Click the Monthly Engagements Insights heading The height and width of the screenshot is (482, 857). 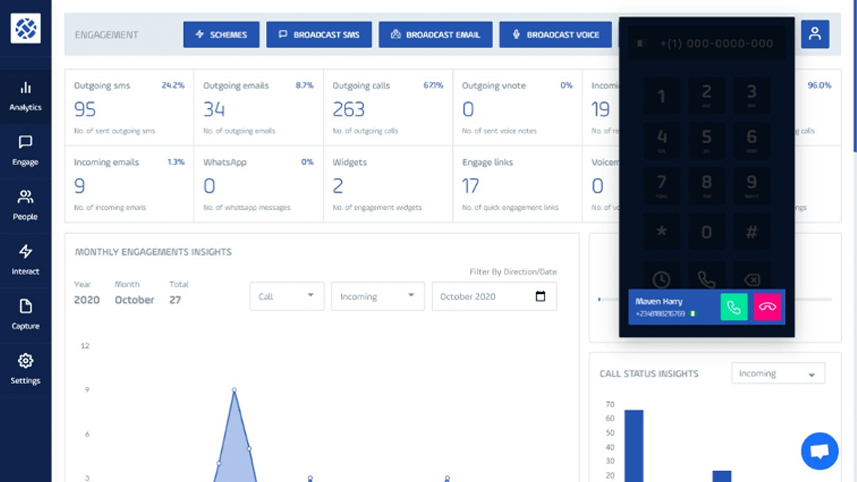[x=153, y=252]
